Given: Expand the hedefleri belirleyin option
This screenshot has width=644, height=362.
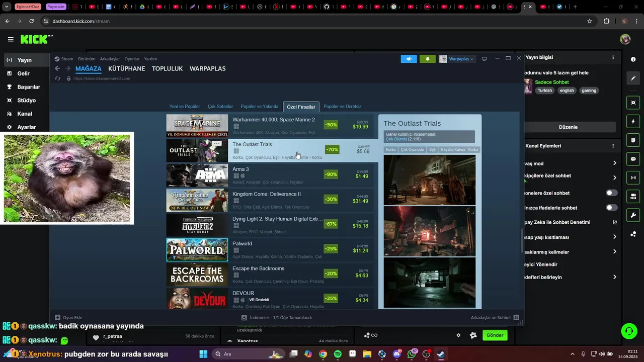Looking at the screenshot, I should pos(614,277).
